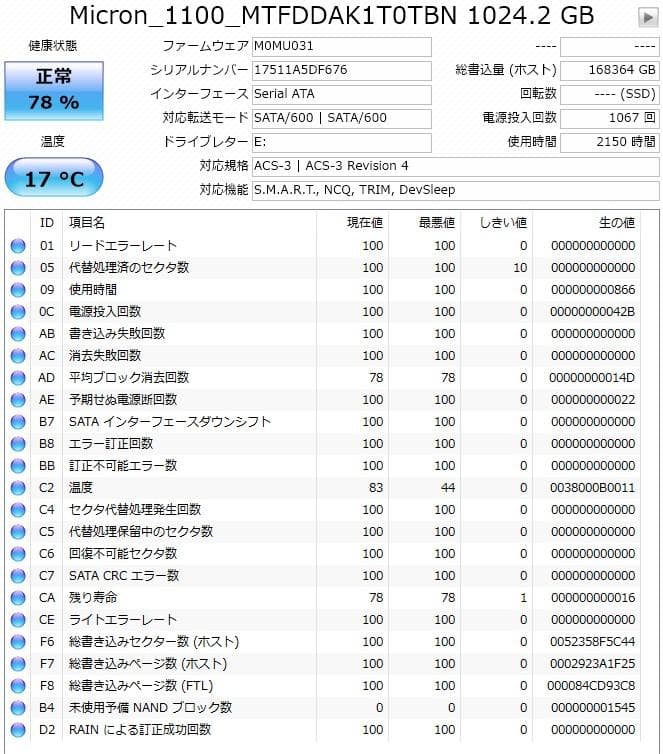Click the status orb for F8 総書き込みページ数 (FTL)

pyautogui.click(x=18, y=686)
